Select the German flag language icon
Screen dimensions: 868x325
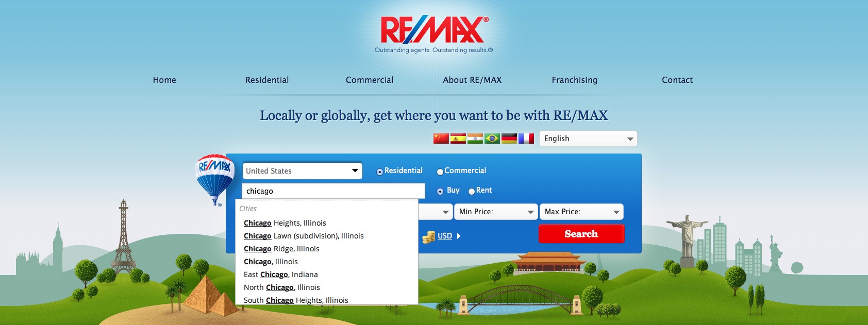click(509, 139)
